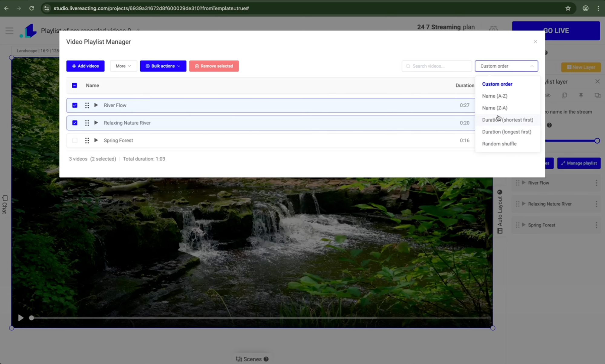Screen dimensions: 605x364
Task: Click the Add videos button
Action: (x=85, y=66)
